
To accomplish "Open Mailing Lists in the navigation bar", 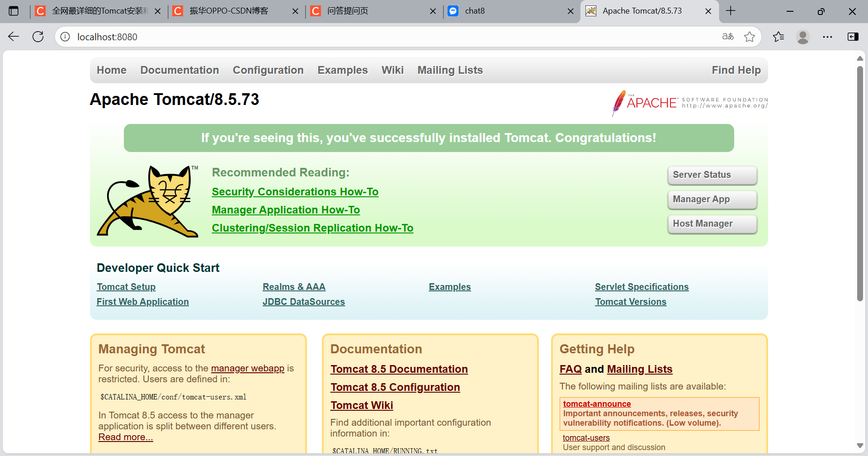I will pyautogui.click(x=450, y=70).
